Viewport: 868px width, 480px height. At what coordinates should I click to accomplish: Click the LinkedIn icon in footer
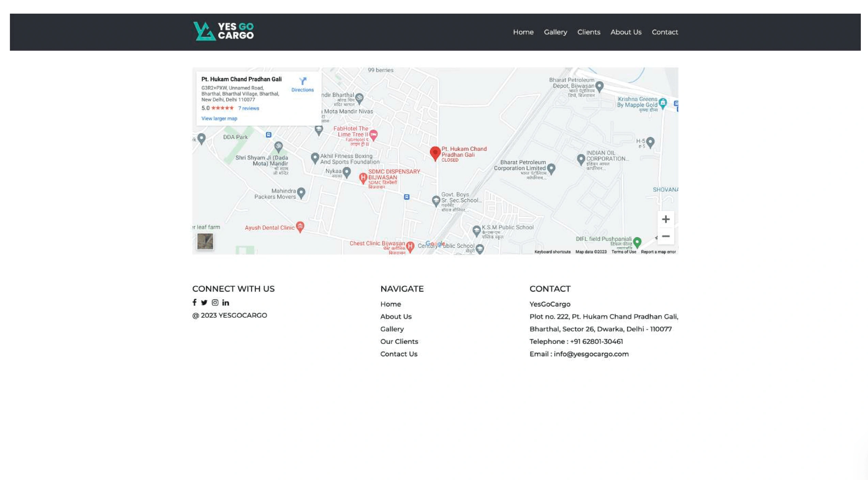226,302
